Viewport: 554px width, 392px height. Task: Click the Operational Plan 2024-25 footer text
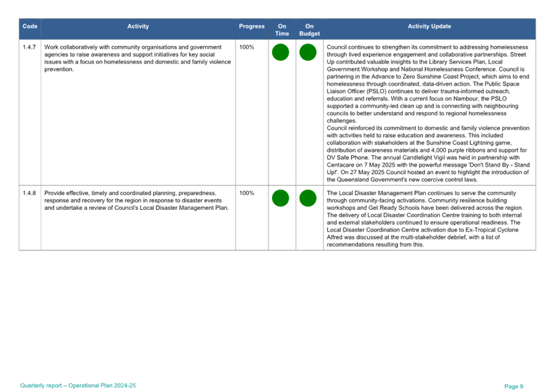78,385
